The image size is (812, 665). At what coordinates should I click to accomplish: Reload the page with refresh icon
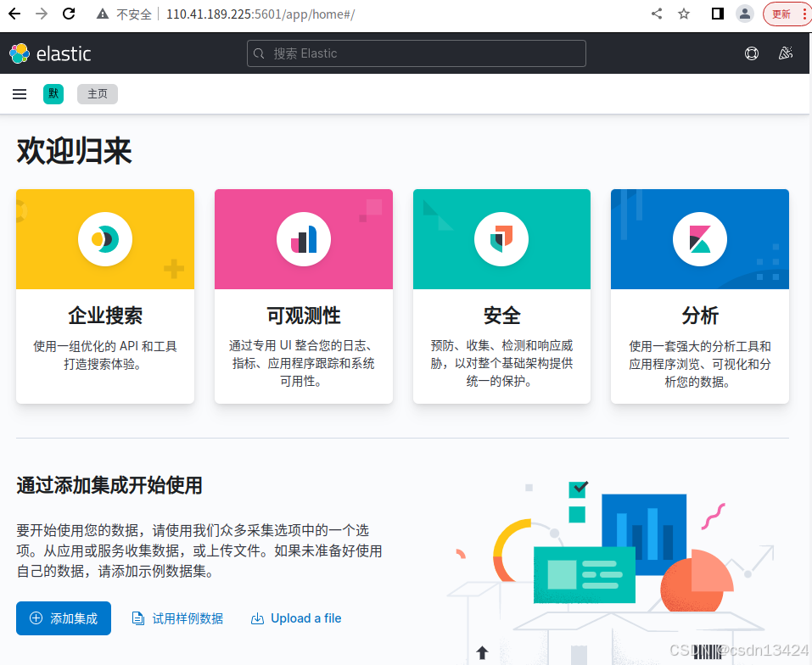69,14
